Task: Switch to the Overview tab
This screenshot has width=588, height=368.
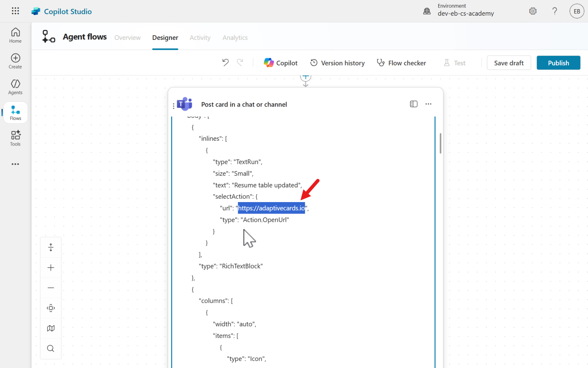Action: tap(127, 37)
